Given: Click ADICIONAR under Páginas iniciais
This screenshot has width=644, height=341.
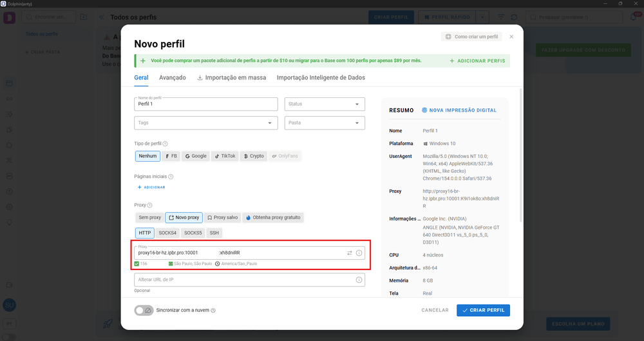Looking at the screenshot, I should pyautogui.click(x=151, y=188).
